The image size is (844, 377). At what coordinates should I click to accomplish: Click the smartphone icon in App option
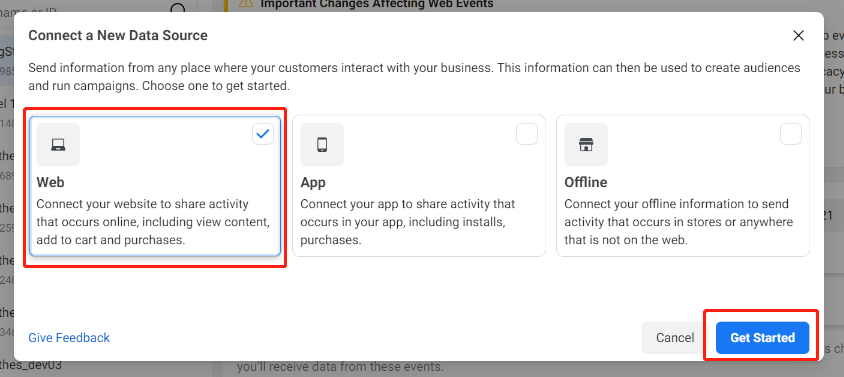click(322, 144)
